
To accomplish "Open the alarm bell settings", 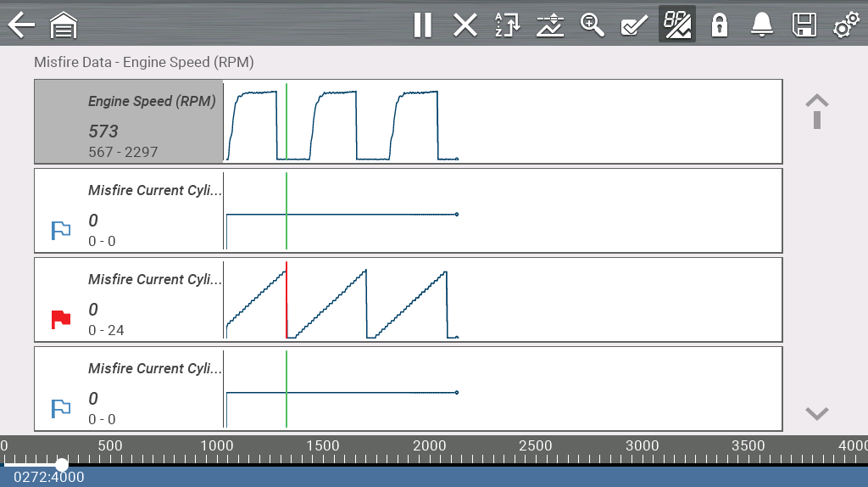I will (x=761, y=25).
